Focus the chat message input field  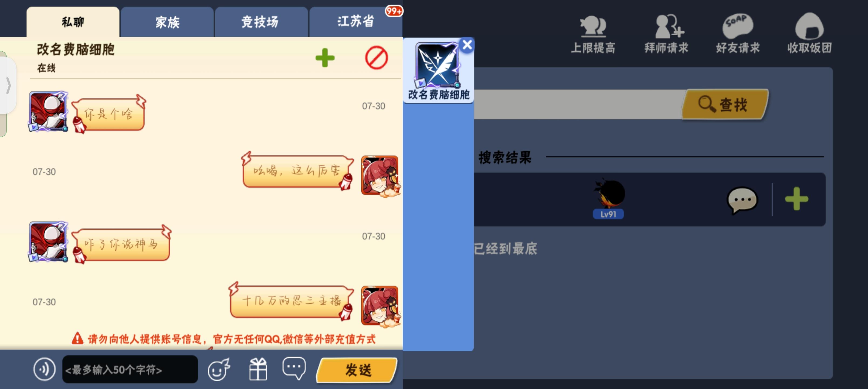click(x=130, y=369)
